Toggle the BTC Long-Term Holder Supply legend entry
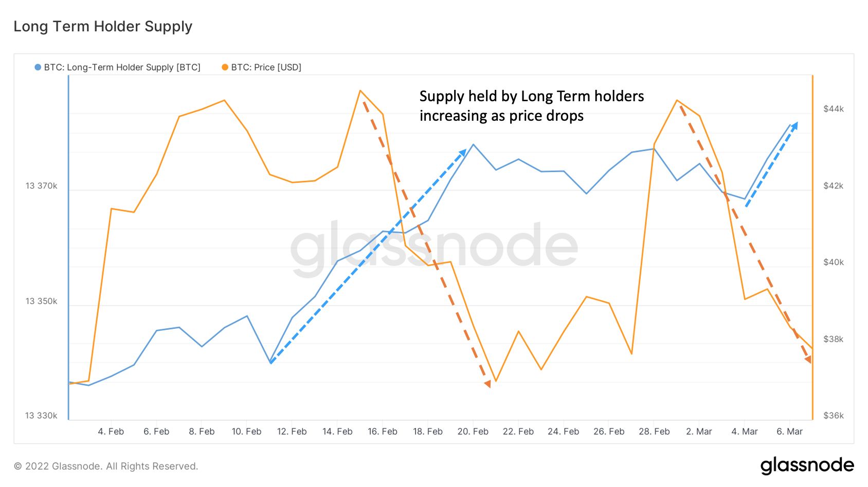The width and height of the screenshot is (868, 487). (122, 67)
